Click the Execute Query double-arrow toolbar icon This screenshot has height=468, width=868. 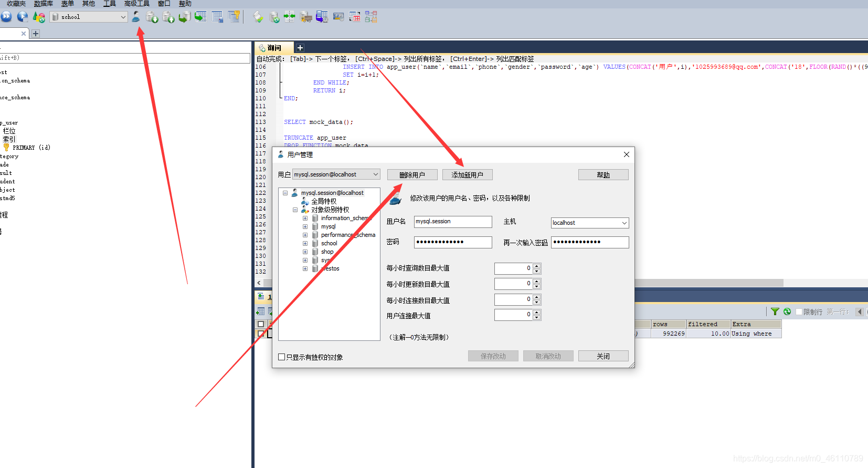6,17
